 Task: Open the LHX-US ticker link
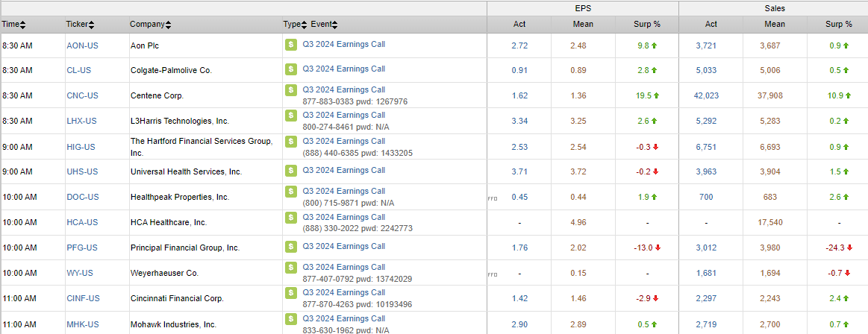point(81,121)
